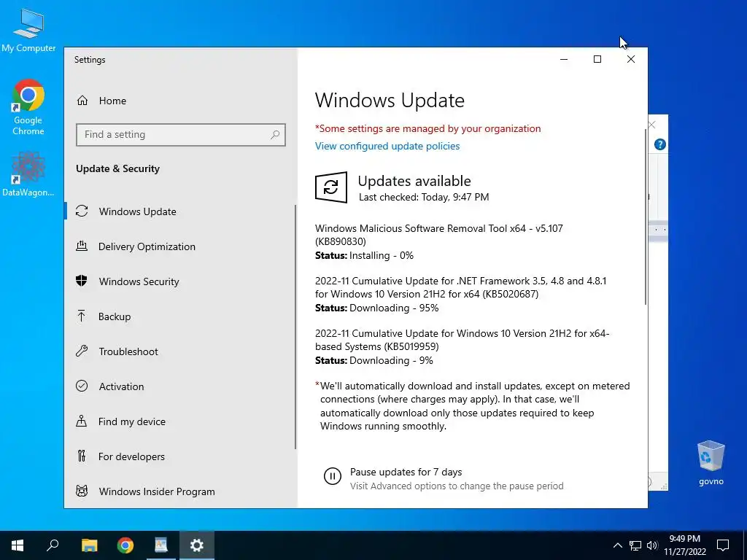Select Backup in the sidebar
Screen dimensions: 747x560
[180, 316]
